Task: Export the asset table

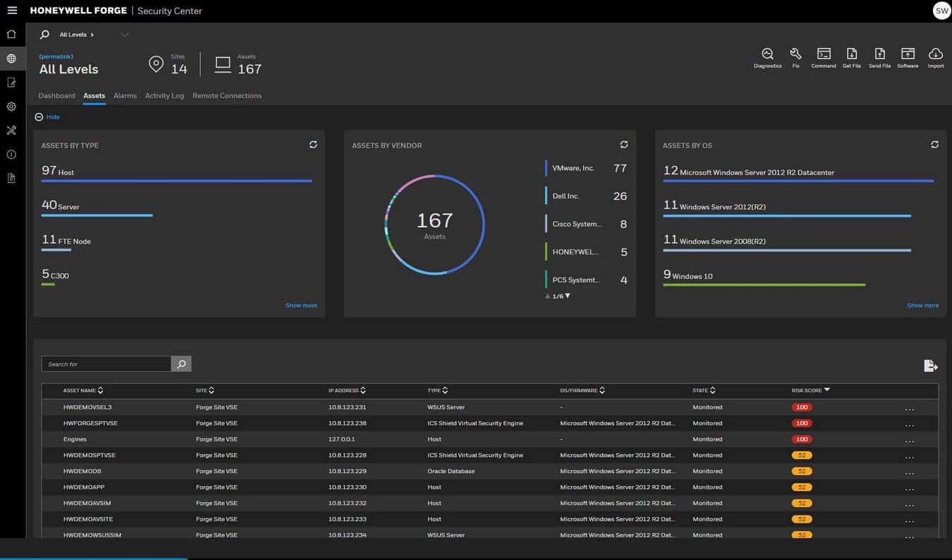Action: 931,365
